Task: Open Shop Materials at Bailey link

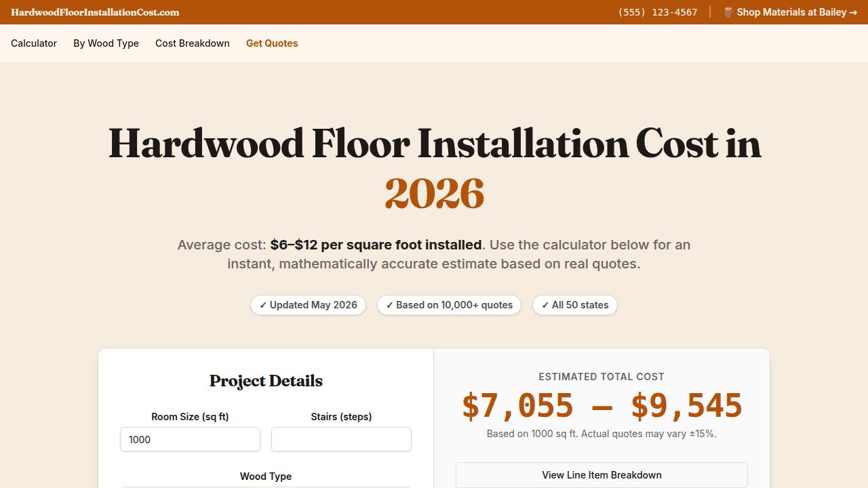Action: pyautogui.click(x=790, y=12)
